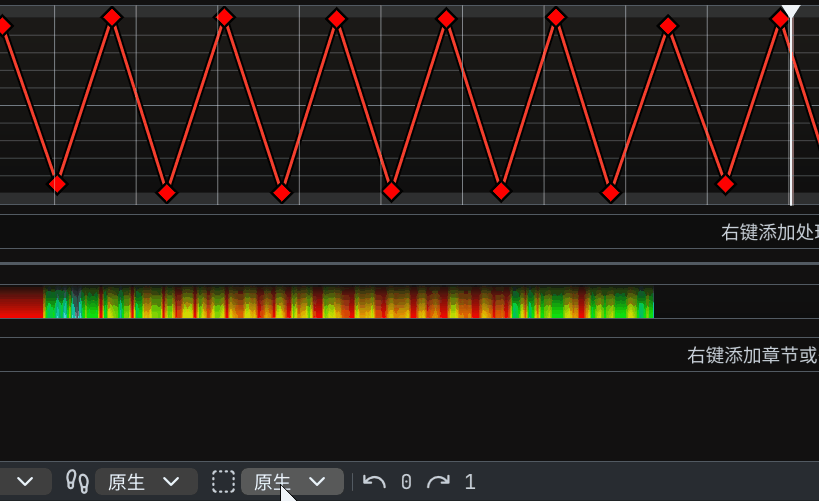Click the redo count value 1

tap(470, 482)
